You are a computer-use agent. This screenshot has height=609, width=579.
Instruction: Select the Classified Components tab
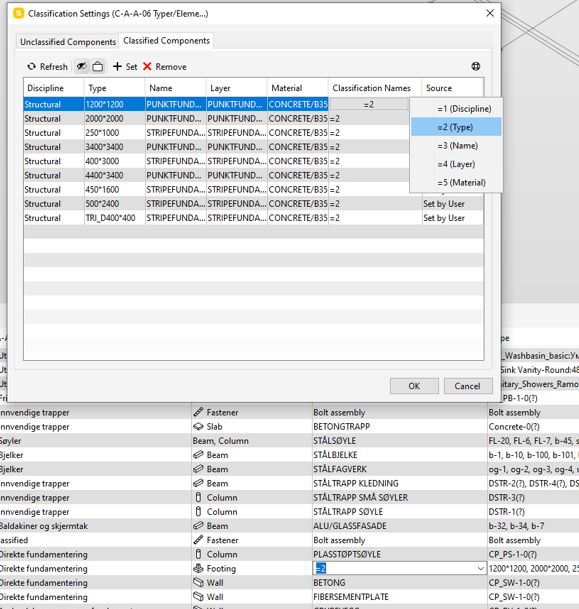(166, 40)
